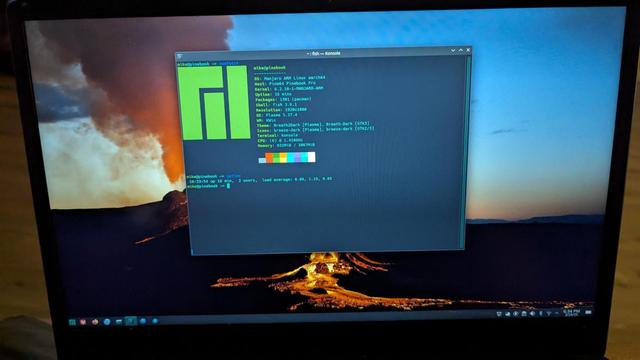Screen dimensions: 640x360
Task: Click the terminal cursor at the last prompt
Action: (x=229, y=186)
